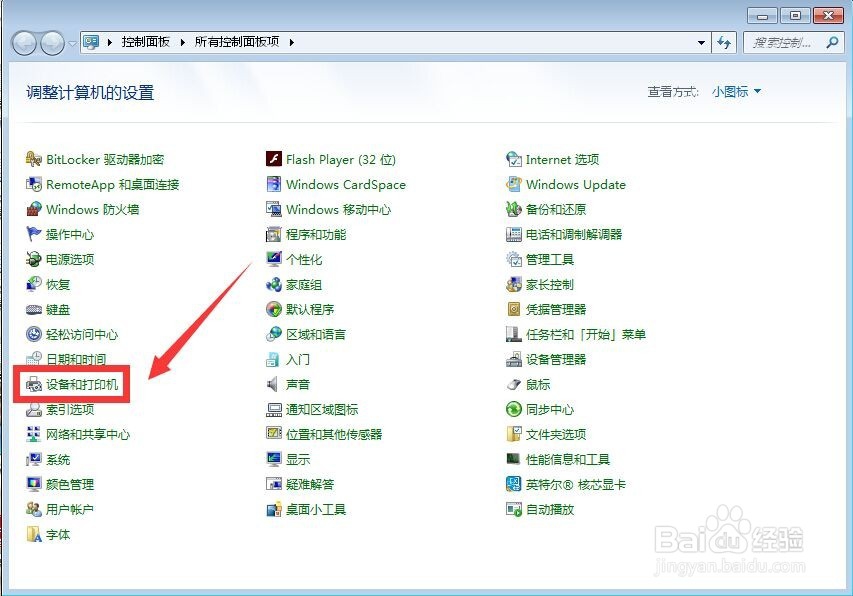Open the 设备和打印机 printer icon
Viewport: 853px width, 596px height.
tap(34, 384)
